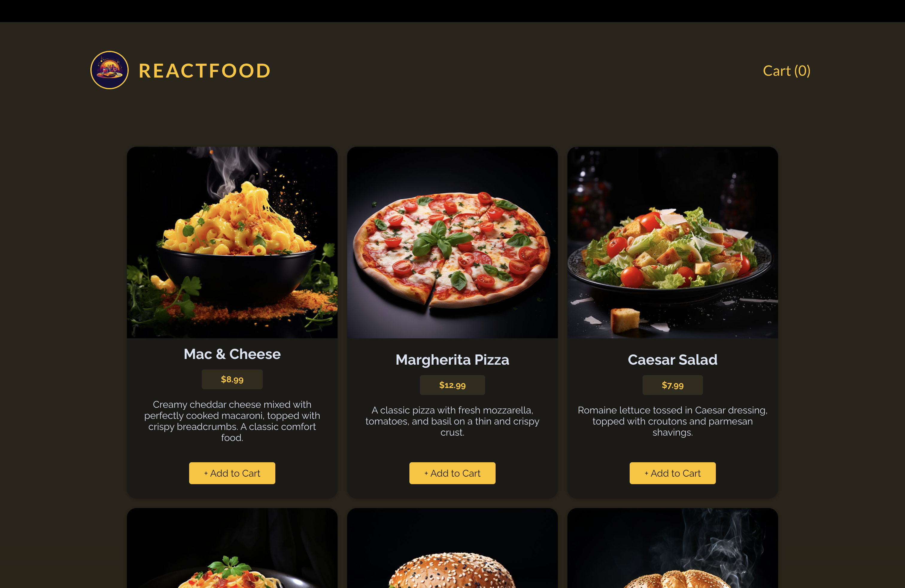Viewport: 905px width, 588px height.
Task: Open the Cart (0) button
Action: coord(786,71)
